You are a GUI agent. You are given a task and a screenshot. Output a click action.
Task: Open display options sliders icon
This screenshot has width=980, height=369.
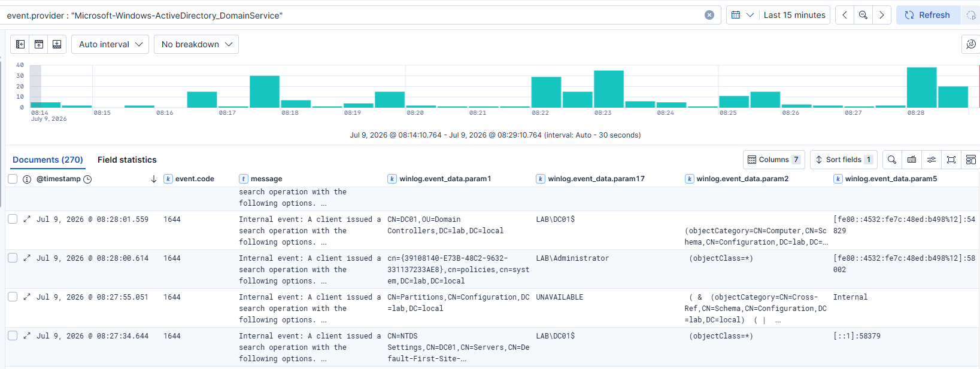coord(932,160)
